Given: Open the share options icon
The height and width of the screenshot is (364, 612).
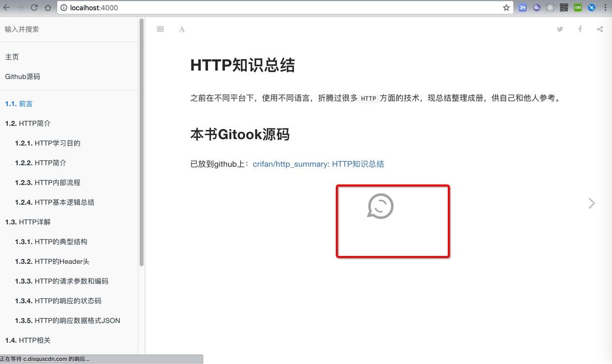Looking at the screenshot, I should pos(600,29).
